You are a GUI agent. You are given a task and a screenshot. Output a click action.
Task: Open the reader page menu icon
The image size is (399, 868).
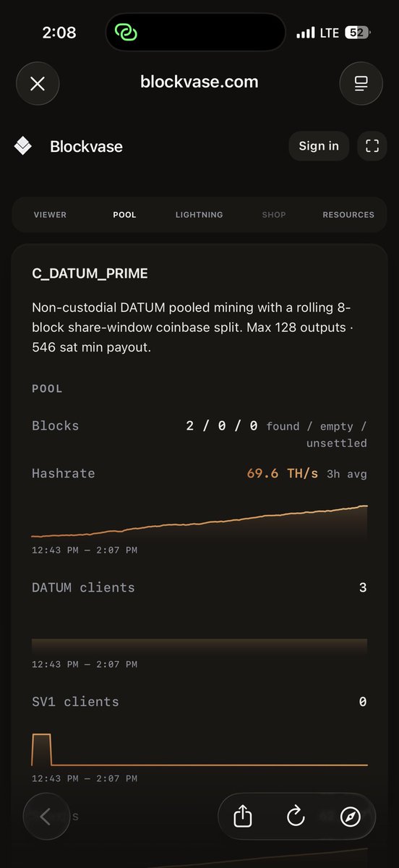[x=361, y=83]
